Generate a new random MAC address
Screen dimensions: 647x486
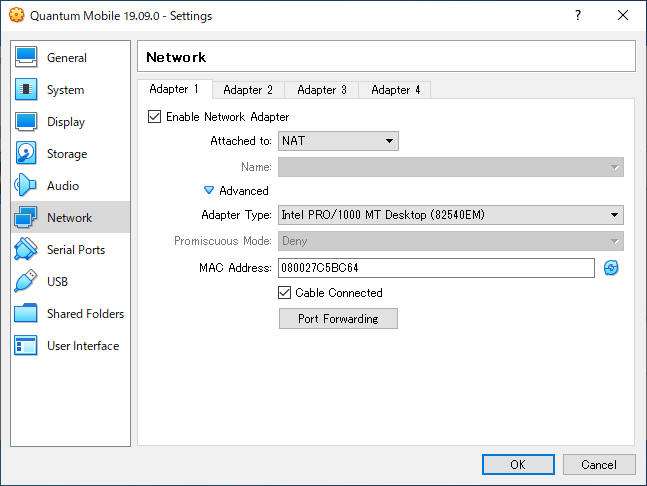[x=611, y=268]
